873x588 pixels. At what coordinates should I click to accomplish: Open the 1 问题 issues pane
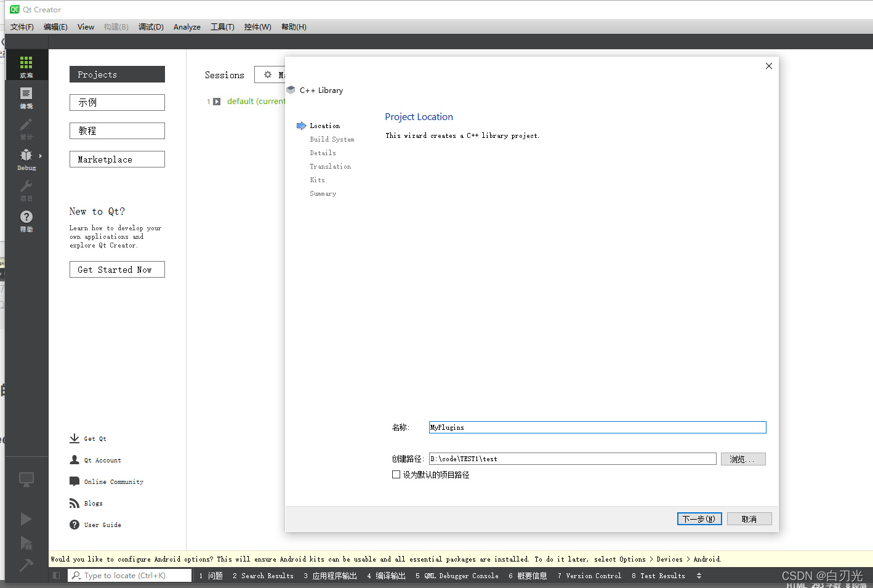(211, 576)
